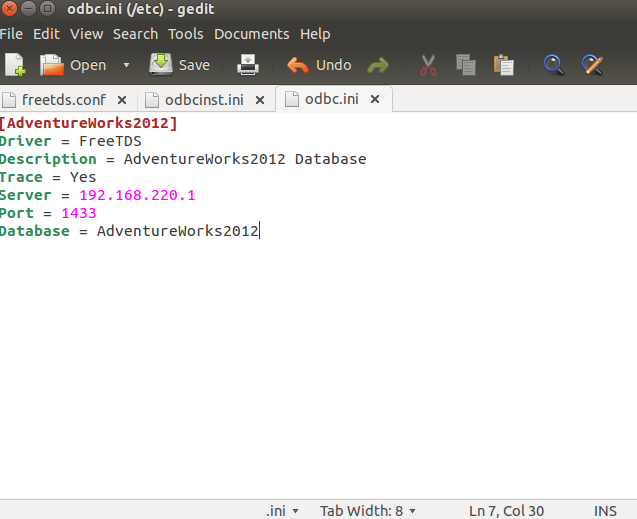Undo the last edit

[319, 65]
